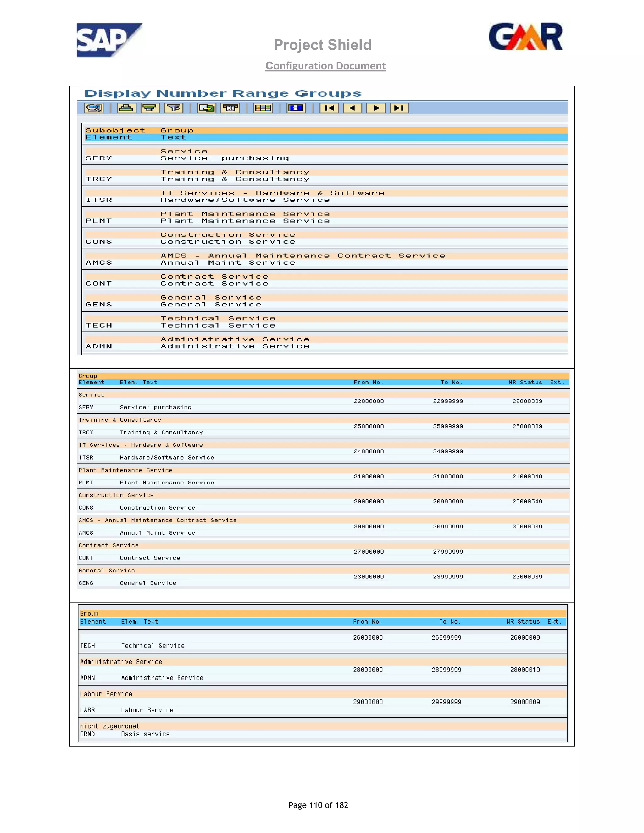The image size is (644, 833).
Task: Click the Details magnifier icon in the toolbar
Action: tap(94, 108)
